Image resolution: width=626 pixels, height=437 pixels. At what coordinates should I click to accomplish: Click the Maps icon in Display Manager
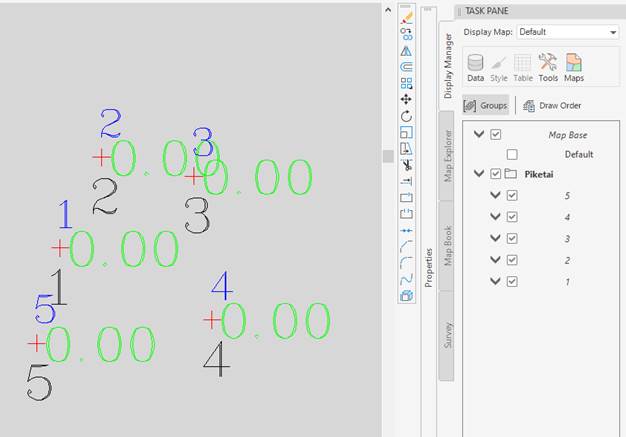[x=574, y=67]
